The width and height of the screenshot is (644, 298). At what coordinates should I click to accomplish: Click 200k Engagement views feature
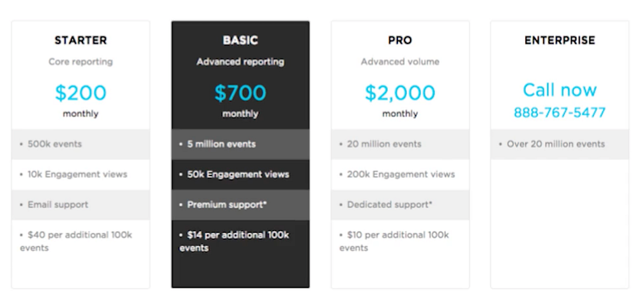click(401, 174)
